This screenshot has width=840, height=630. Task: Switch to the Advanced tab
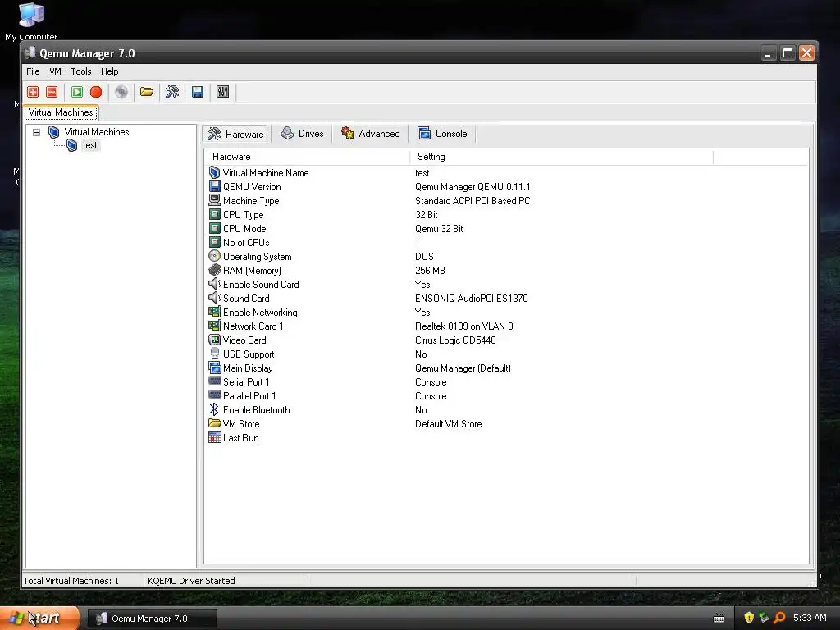coord(371,134)
